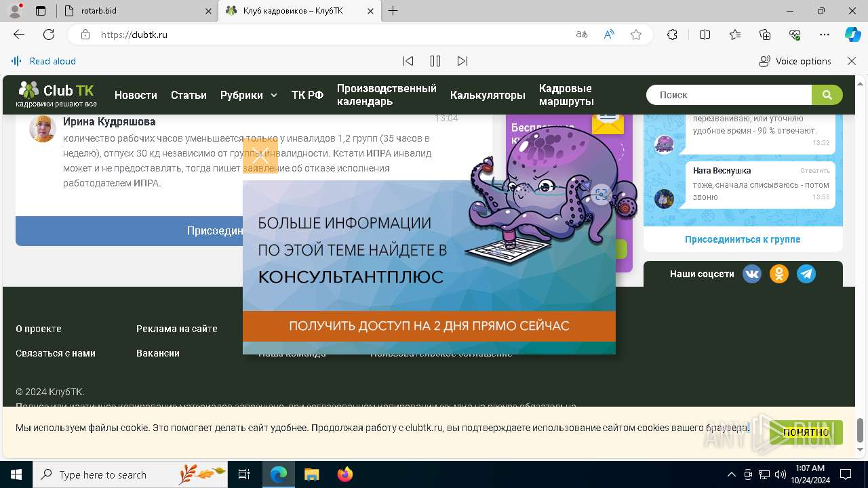This screenshot has width=868, height=488.
Task: Open the browser profile avatar
Action: coord(15,11)
